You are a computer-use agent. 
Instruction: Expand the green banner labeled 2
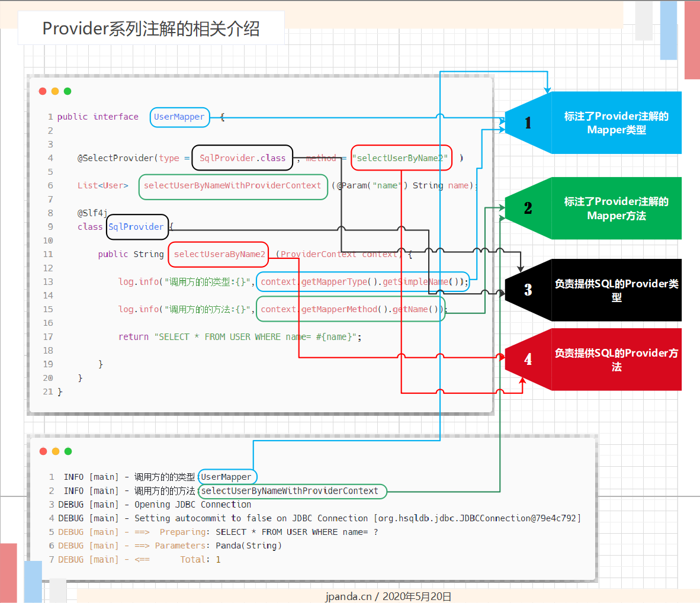[x=592, y=209]
